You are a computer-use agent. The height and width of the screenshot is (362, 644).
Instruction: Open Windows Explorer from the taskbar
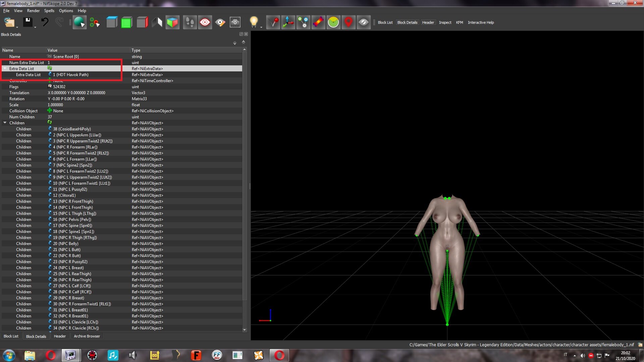[30, 355]
